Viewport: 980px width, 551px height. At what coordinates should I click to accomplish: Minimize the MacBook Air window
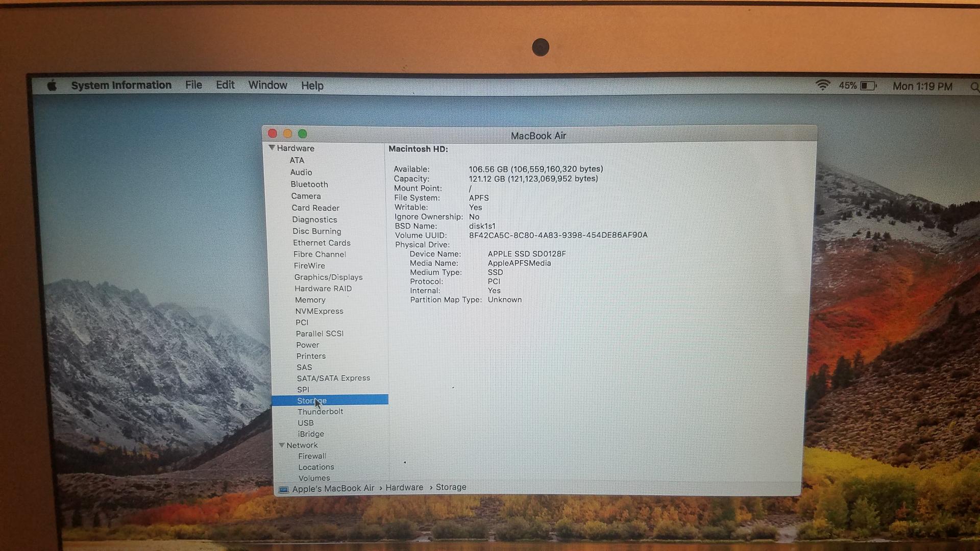click(288, 134)
